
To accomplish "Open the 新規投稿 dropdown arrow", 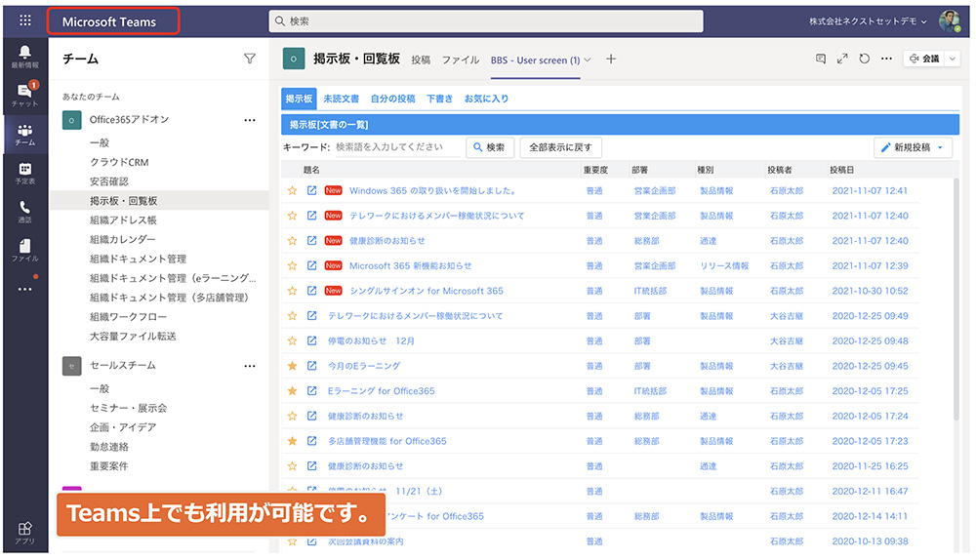I will pos(940,147).
